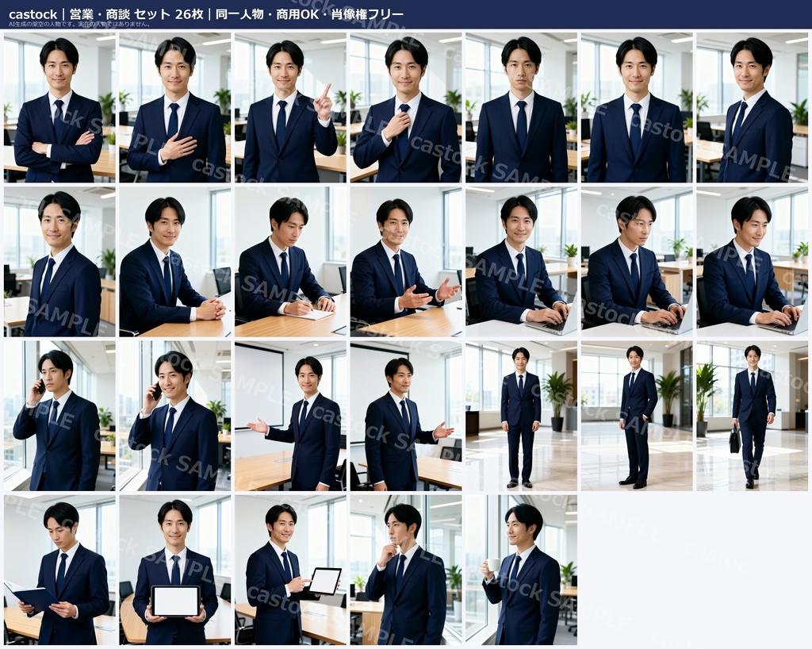Open the thumbnail with coffee cup
This screenshot has height=649, width=812.
[x=522, y=570]
